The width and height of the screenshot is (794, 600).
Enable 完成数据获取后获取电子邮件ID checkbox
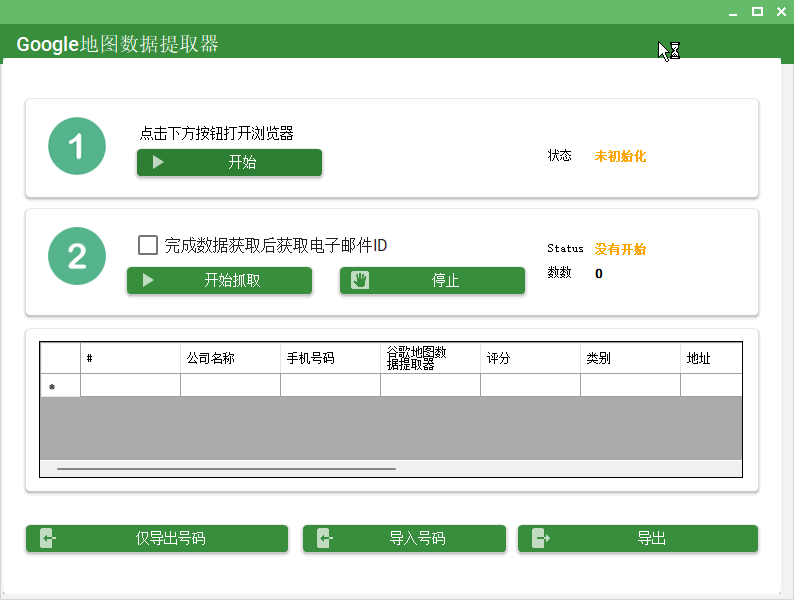click(x=148, y=245)
